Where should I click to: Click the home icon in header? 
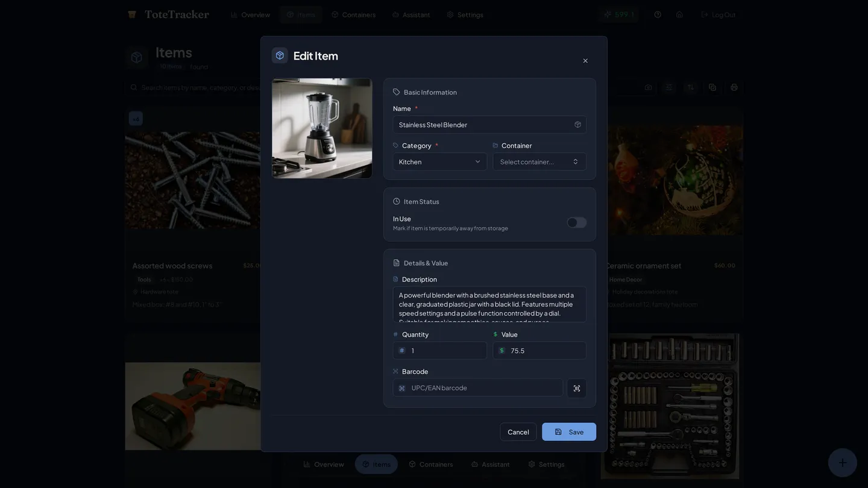tap(679, 14)
